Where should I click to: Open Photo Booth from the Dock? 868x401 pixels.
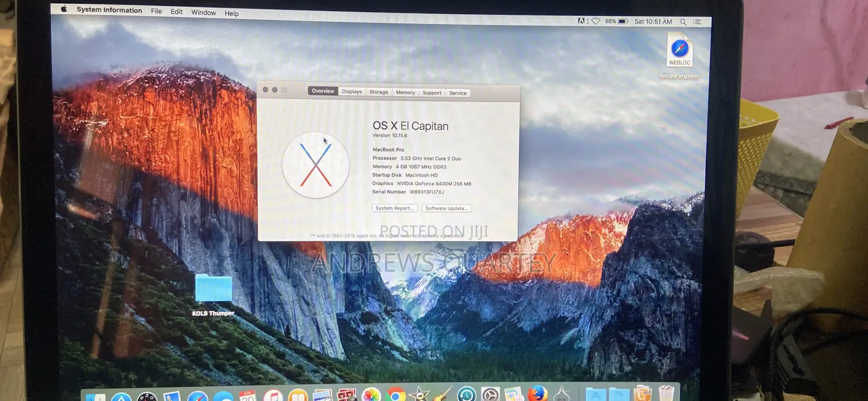346,396
